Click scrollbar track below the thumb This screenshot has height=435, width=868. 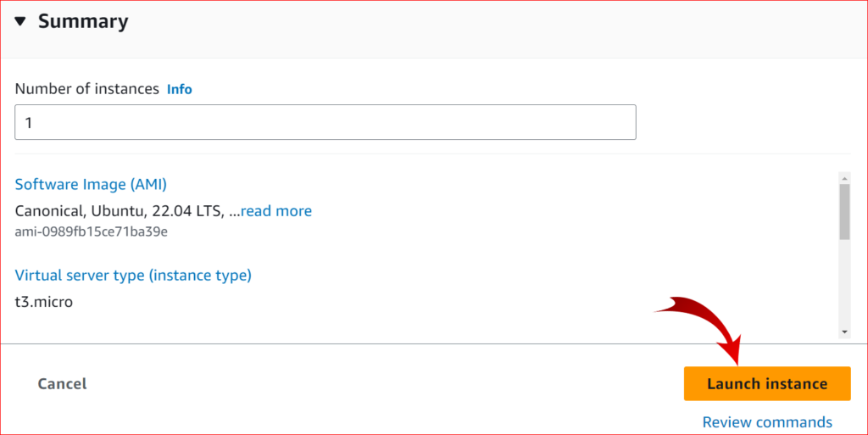[x=844, y=283]
